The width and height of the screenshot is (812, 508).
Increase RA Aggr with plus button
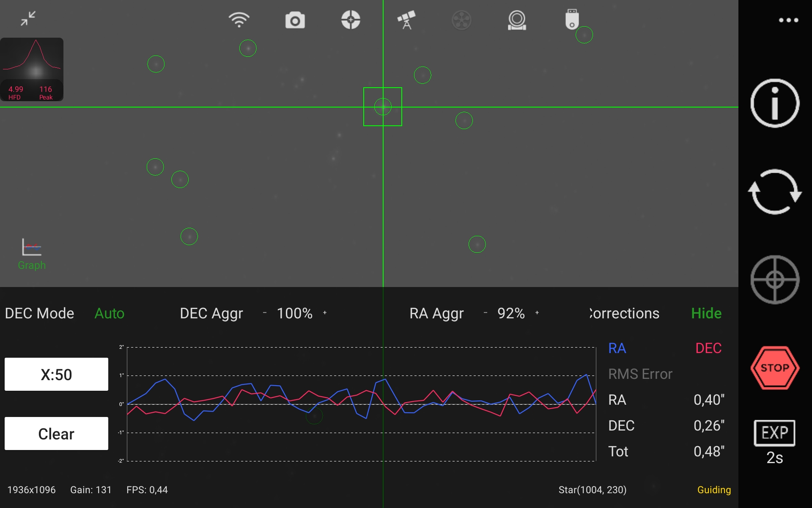point(537,313)
